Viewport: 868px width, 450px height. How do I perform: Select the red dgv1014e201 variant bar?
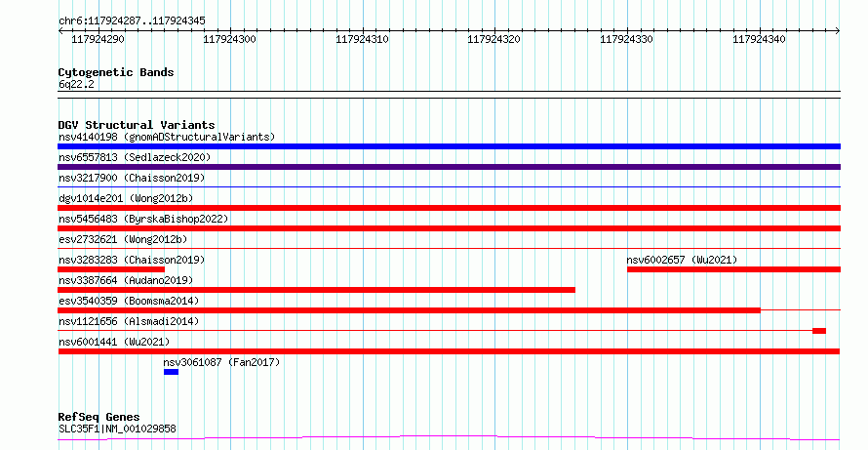(449, 208)
